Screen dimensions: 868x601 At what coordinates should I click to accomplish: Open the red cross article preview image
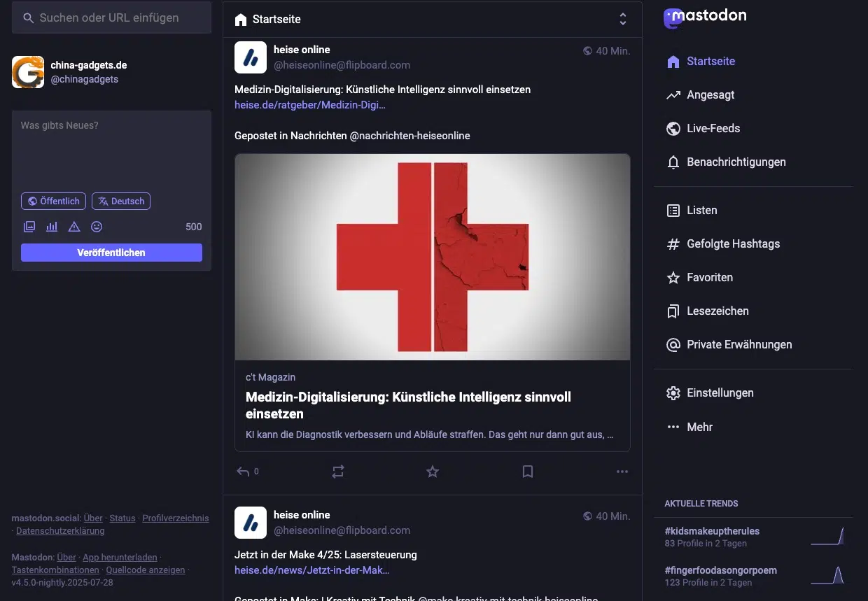click(x=433, y=257)
